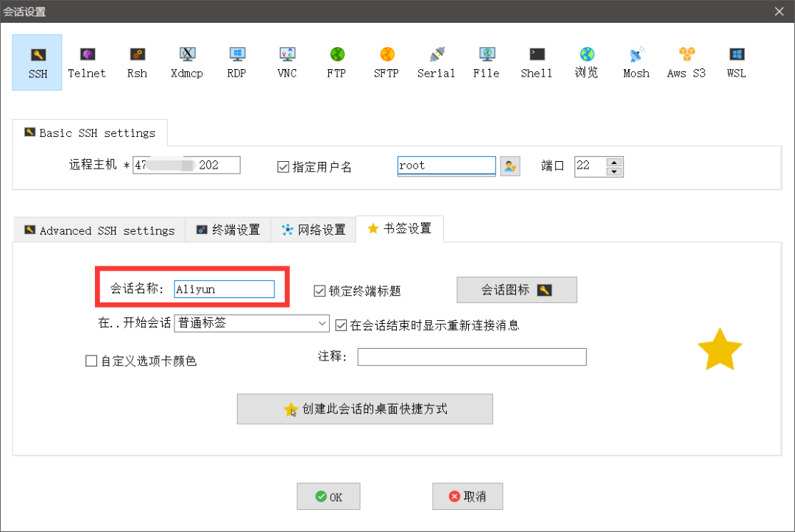795x532 pixels.
Task: Enable the 自定义选项卡颜色 option
Action: (x=91, y=360)
